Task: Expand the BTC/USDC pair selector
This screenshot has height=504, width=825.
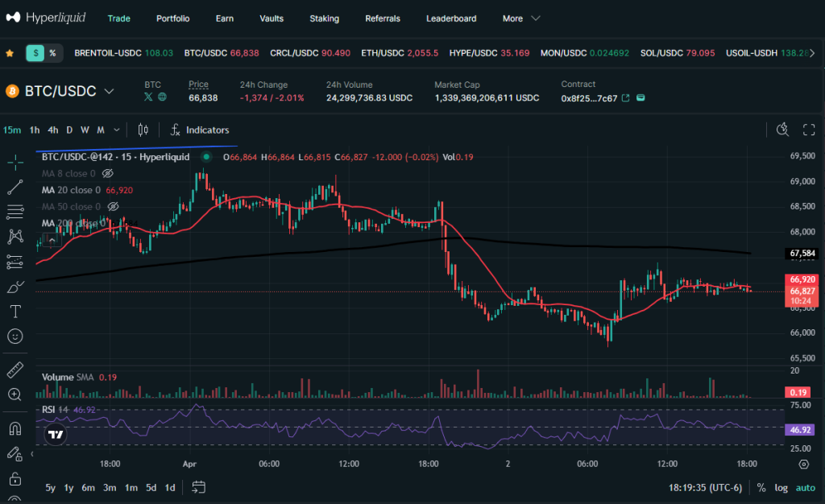Action: [109, 92]
